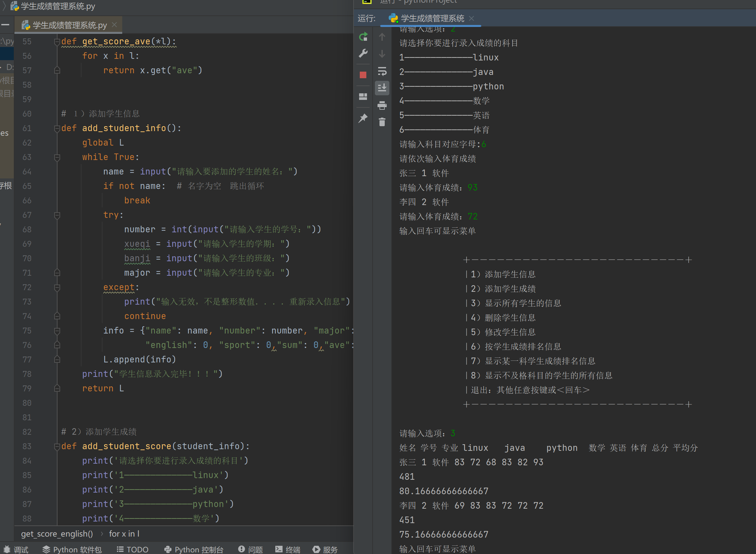The height and width of the screenshot is (554, 756).
Task: Click fold end marker at line 57
Action: tap(57, 70)
